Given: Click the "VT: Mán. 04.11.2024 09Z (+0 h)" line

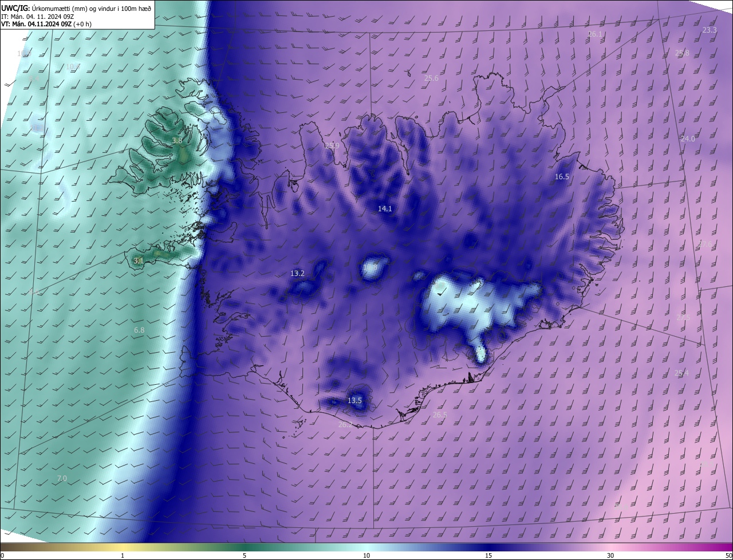Looking at the screenshot, I should [x=47, y=24].
